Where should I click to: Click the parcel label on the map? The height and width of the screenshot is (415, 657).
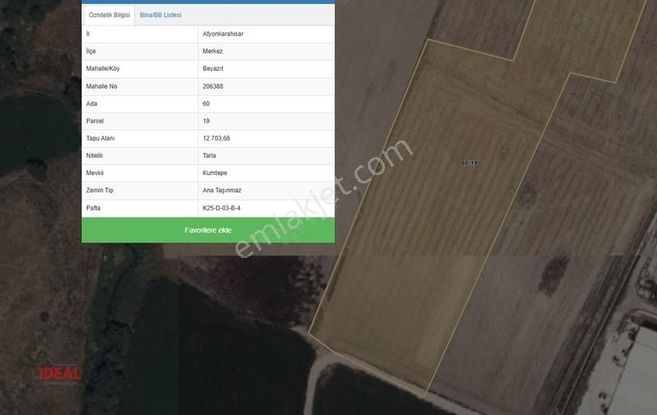pos(469,163)
